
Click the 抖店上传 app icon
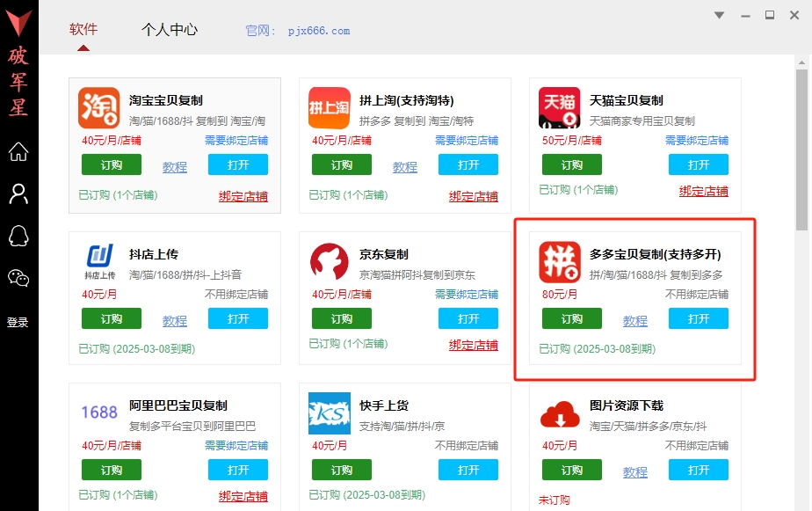(x=99, y=262)
